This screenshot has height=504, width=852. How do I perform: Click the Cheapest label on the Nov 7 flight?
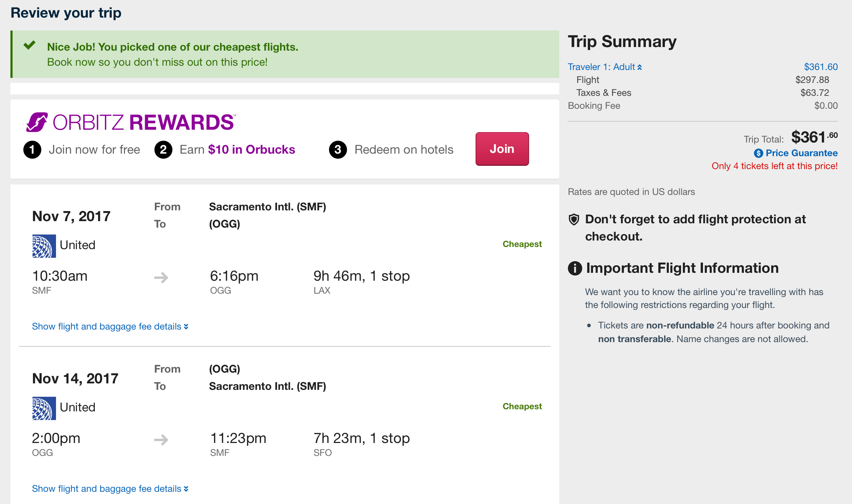[x=522, y=244]
